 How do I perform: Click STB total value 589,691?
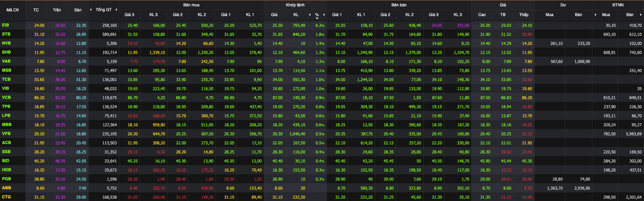click(x=109, y=35)
